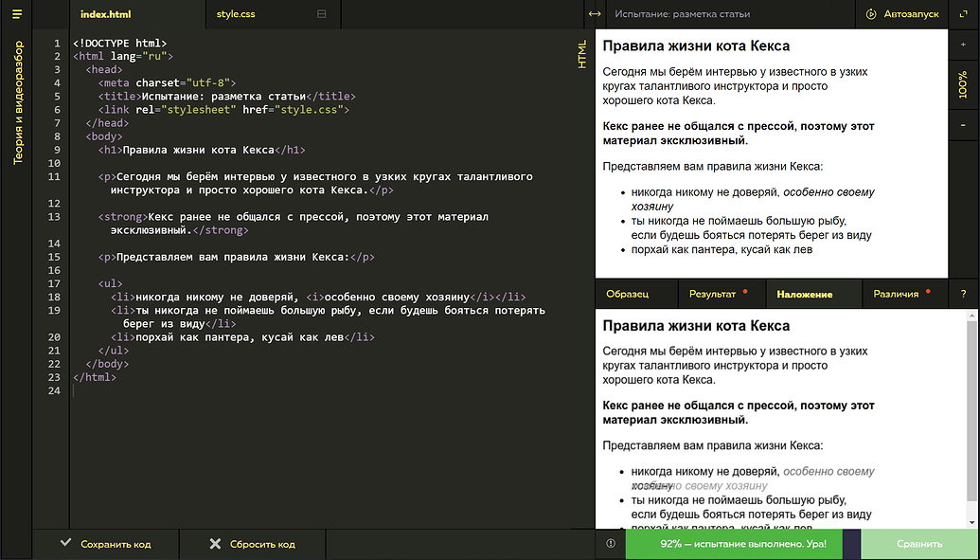Click the fullscreen expand icon
Viewport: 980px width, 560px height.
[x=963, y=14]
